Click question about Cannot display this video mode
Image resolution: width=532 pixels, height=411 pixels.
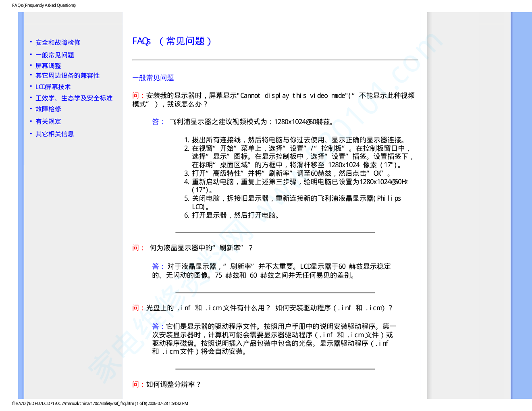pyautogui.click(x=273, y=100)
